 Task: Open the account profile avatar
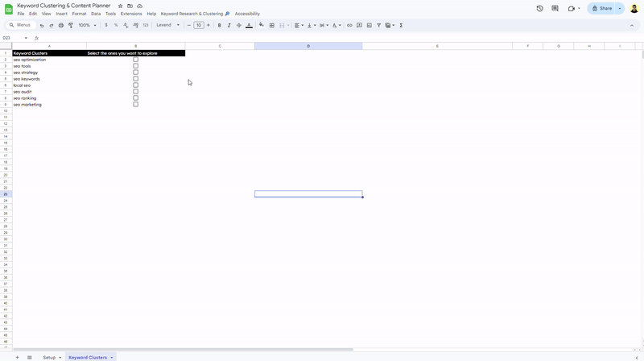click(x=634, y=8)
